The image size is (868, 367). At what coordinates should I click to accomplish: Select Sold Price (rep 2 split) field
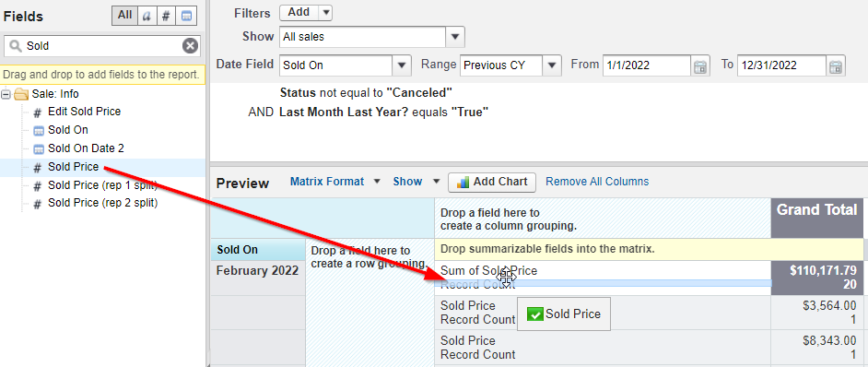[102, 203]
